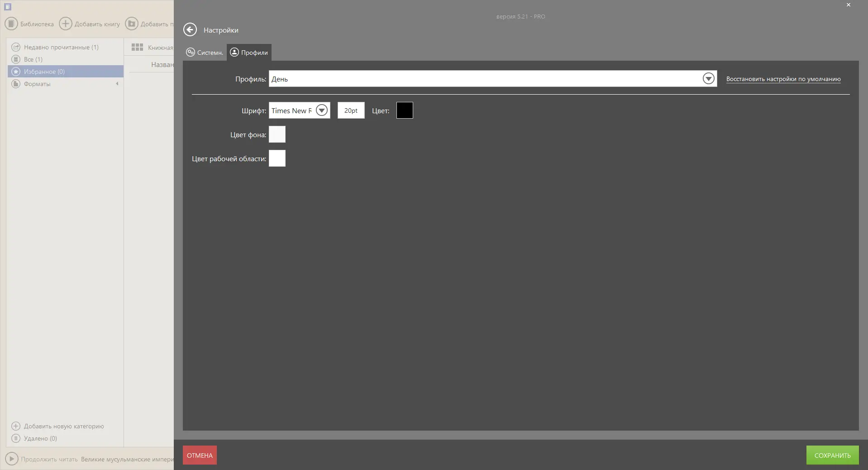Select the Цвет рабочей области swatch
The width and height of the screenshot is (868, 470).
pyautogui.click(x=277, y=158)
